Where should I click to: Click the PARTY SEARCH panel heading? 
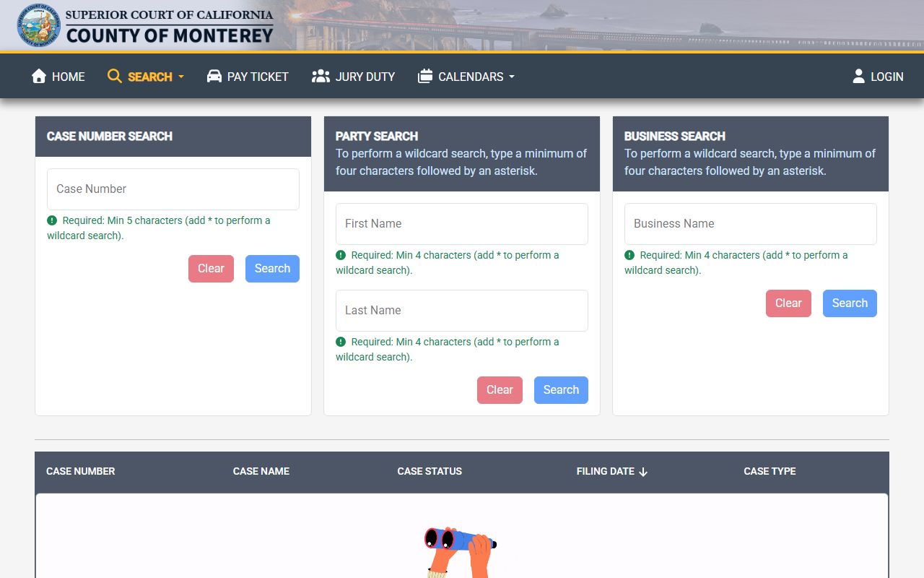point(377,136)
